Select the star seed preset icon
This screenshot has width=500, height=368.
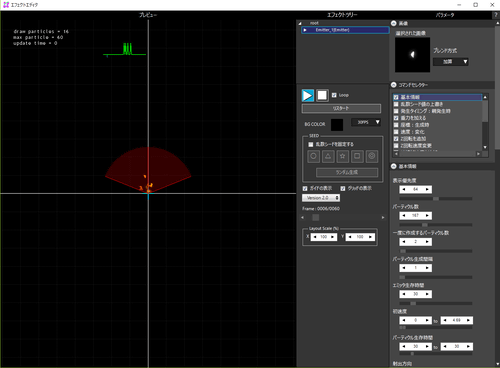pyautogui.click(x=343, y=156)
